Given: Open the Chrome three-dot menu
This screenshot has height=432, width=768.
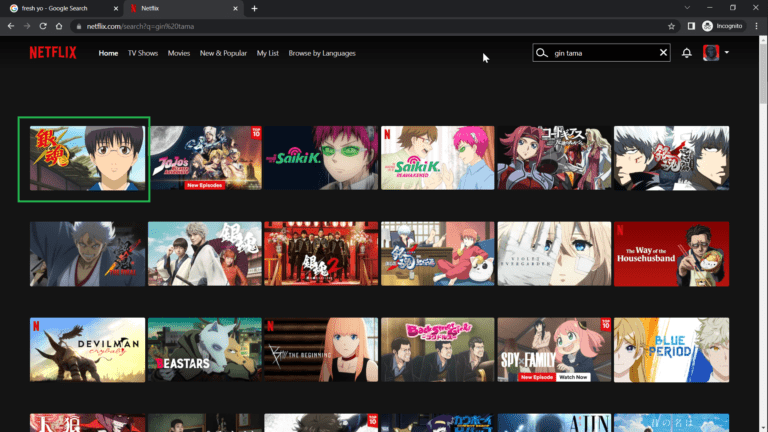Looking at the screenshot, I should 755,26.
